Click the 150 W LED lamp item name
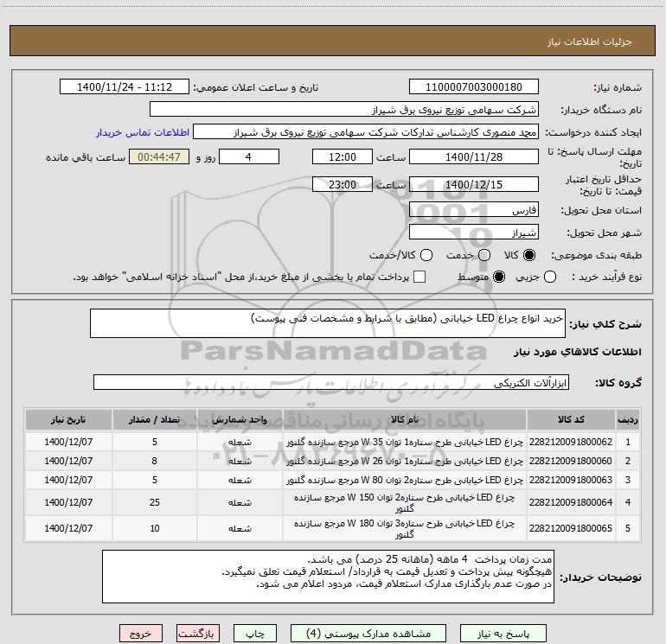The width and height of the screenshot is (666, 644). [405, 502]
